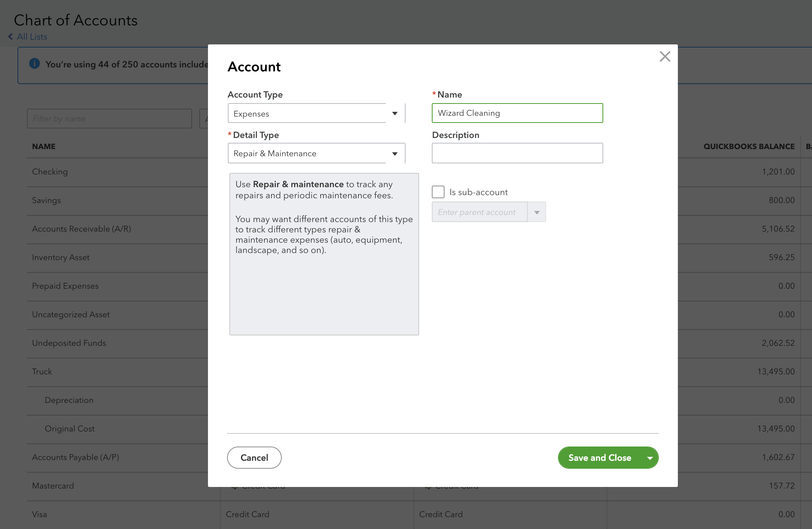Expand the parent account dropdown arrow
Image resolution: width=812 pixels, height=529 pixels.
pyautogui.click(x=537, y=212)
